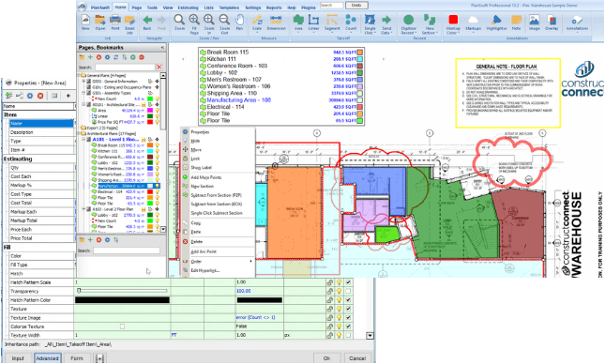Click the Note annotation icon

(516, 20)
